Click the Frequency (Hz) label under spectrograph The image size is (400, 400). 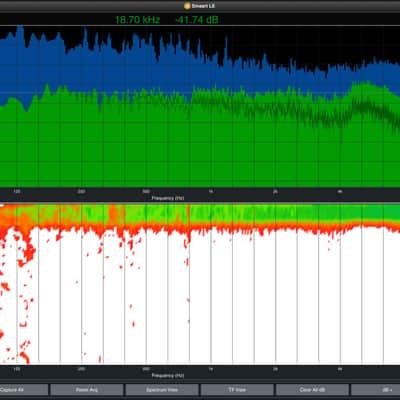click(x=168, y=375)
